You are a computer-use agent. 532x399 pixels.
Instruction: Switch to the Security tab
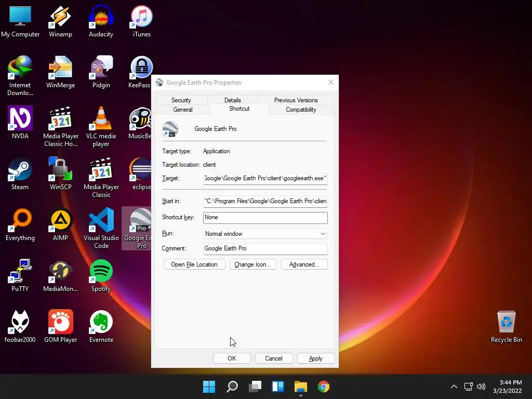(181, 100)
